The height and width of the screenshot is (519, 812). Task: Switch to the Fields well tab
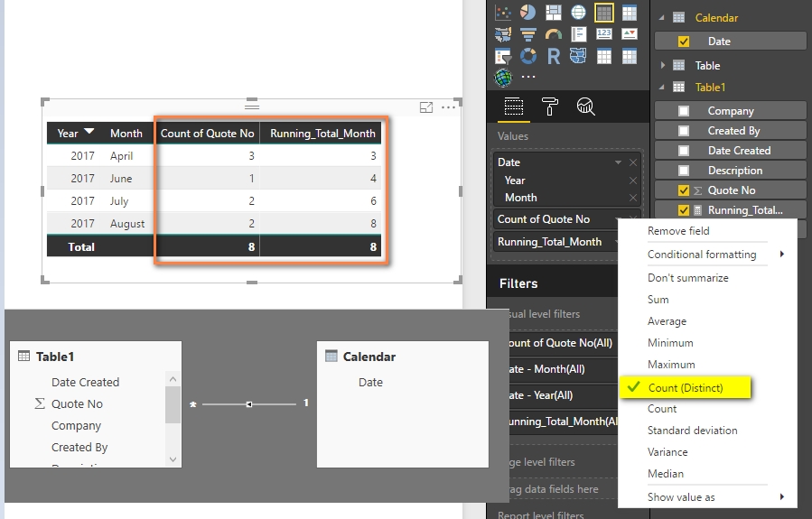pyautogui.click(x=514, y=107)
